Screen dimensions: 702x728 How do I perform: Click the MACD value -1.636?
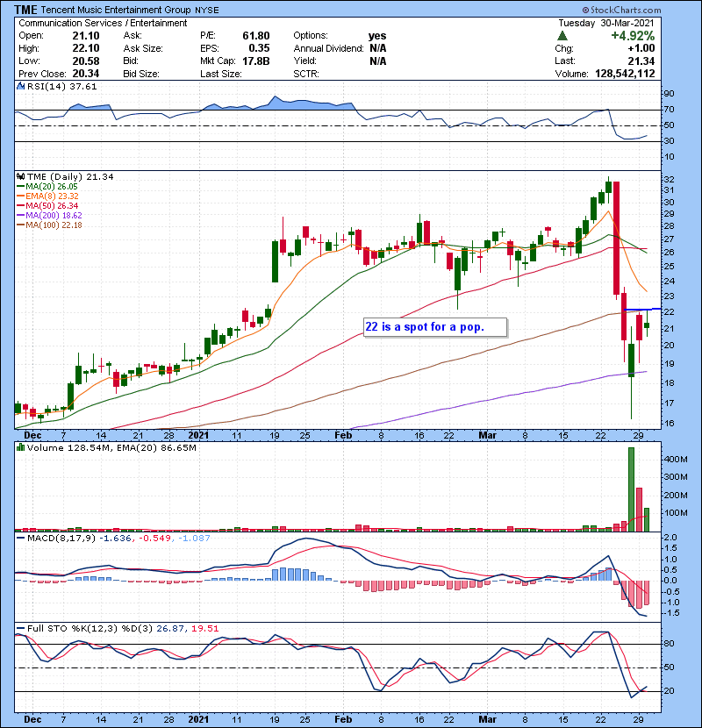point(117,539)
